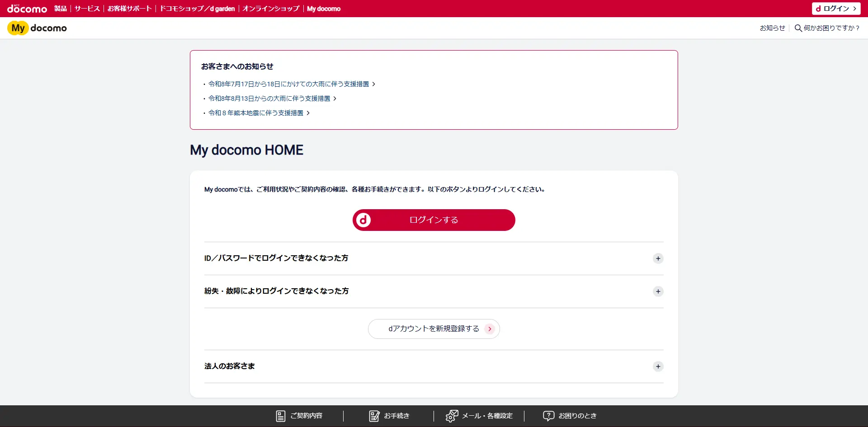This screenshot has width=868, height=427.
Task: Expand 法人のお客さま with its plus icon
Action: tap(658, 366)
